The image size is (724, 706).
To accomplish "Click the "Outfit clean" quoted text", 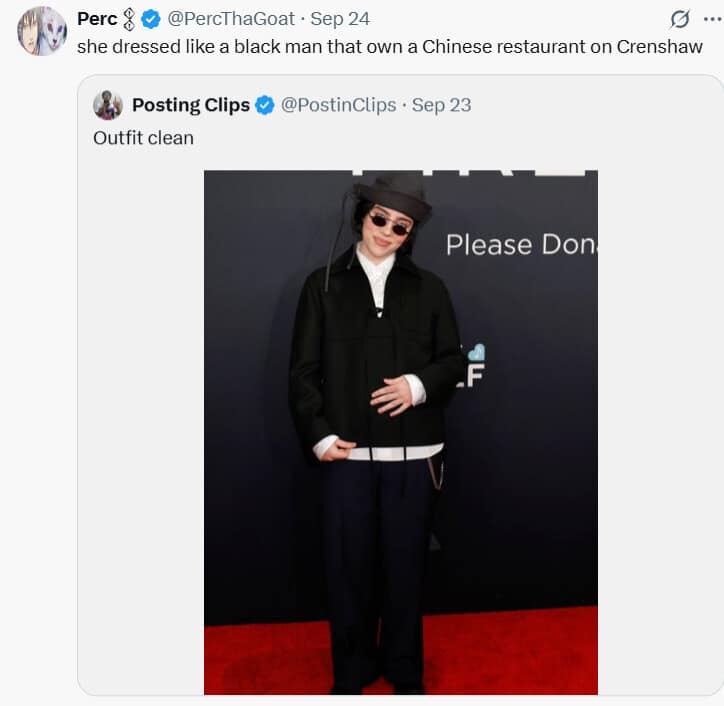I will click(x=143, y=138).
